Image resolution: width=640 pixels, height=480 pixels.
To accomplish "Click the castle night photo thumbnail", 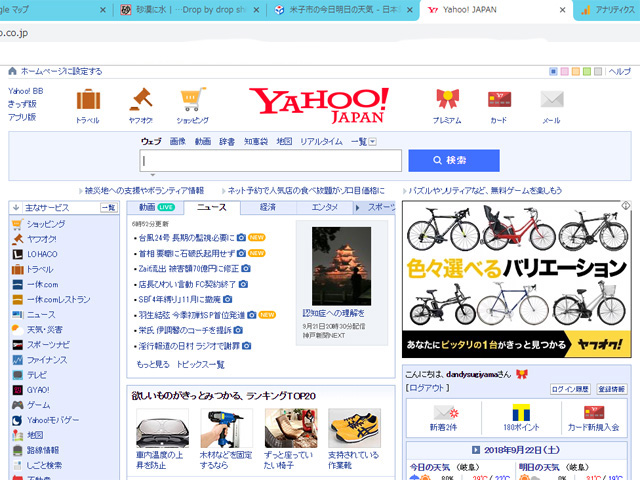I will tap(342, 266).
